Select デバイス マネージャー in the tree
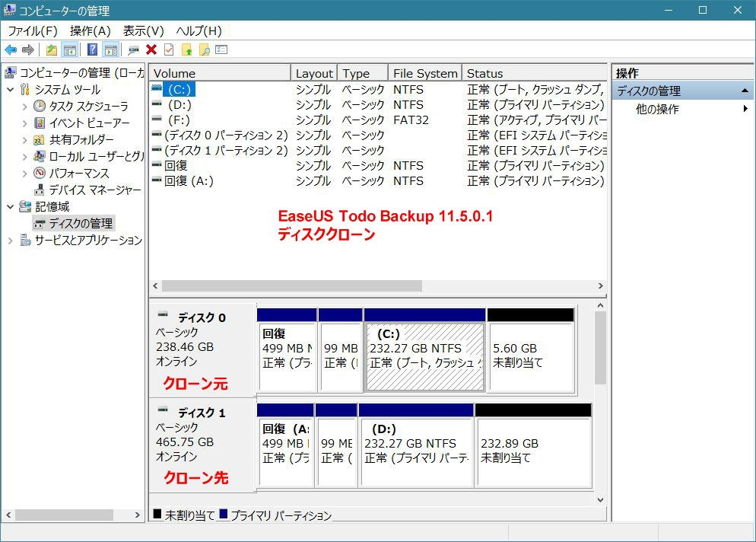This screenshot has width=756, height=542. 94,190
